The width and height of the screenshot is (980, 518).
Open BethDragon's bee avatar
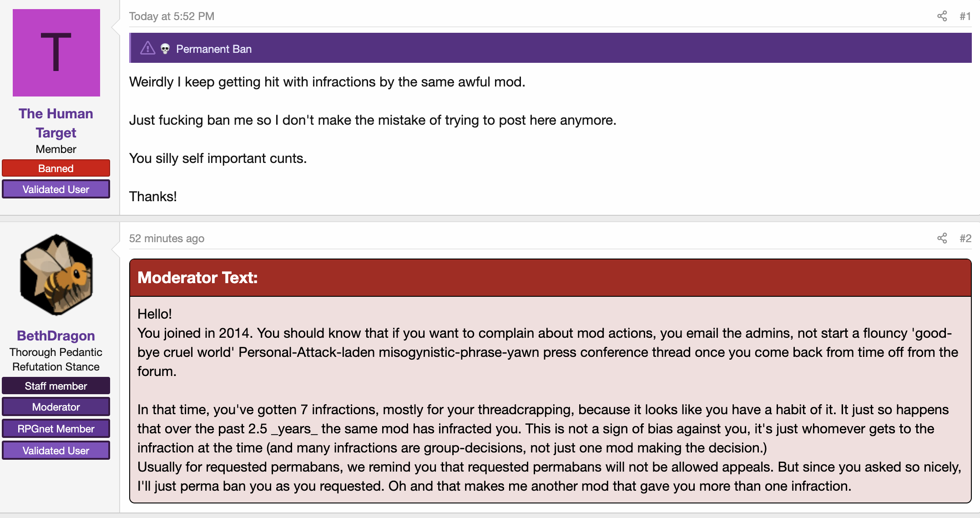click(56, 275)
